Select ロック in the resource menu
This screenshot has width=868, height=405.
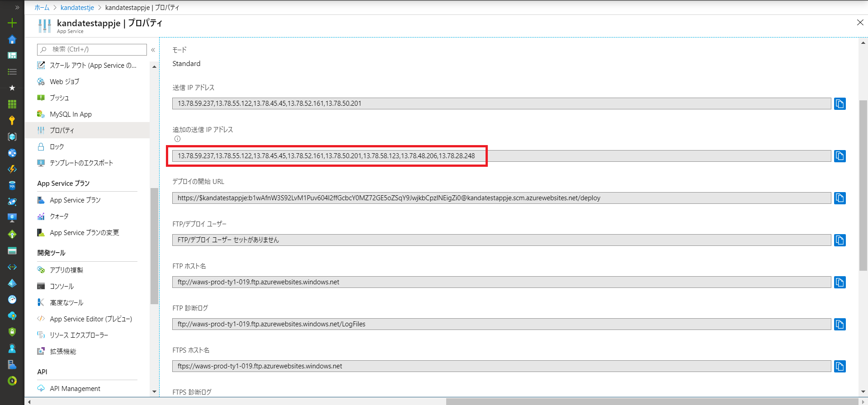57,147
